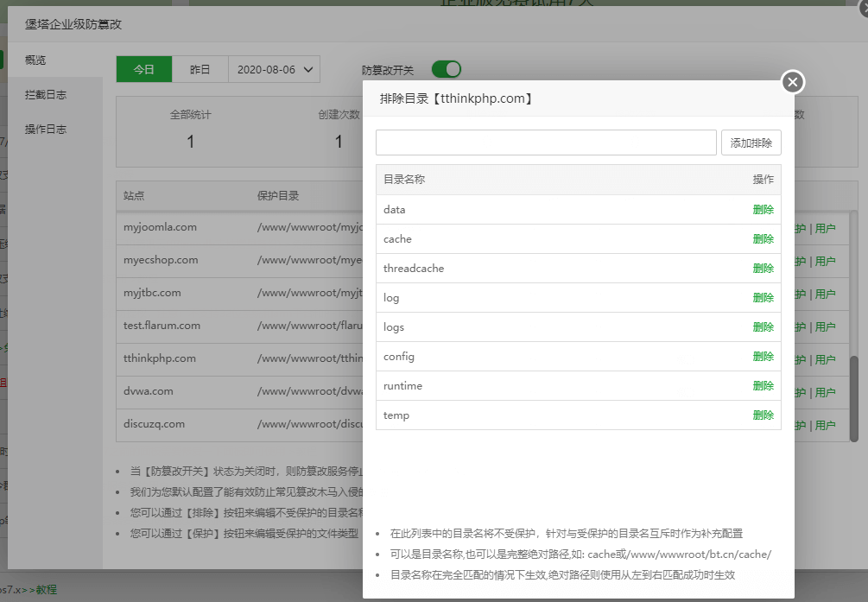
Task: Click the 用户 link for myjoomla.com
Action: (x=825, y=228)
